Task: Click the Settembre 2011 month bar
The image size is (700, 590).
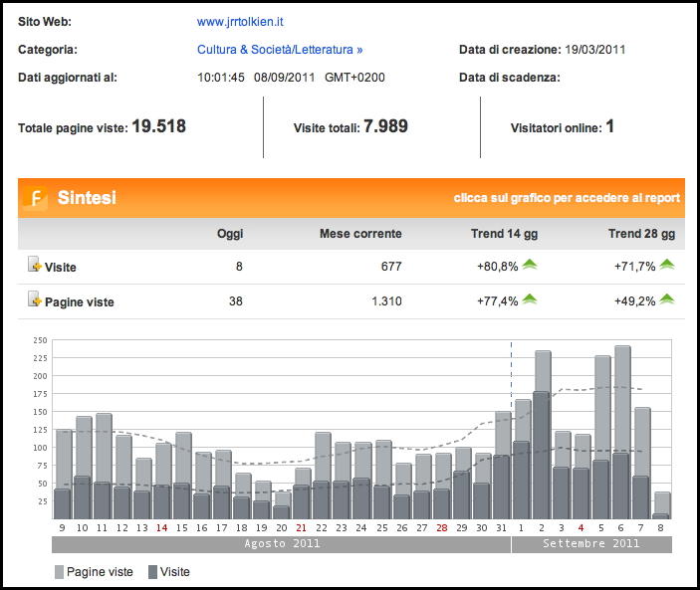Action: pos(590,544)
